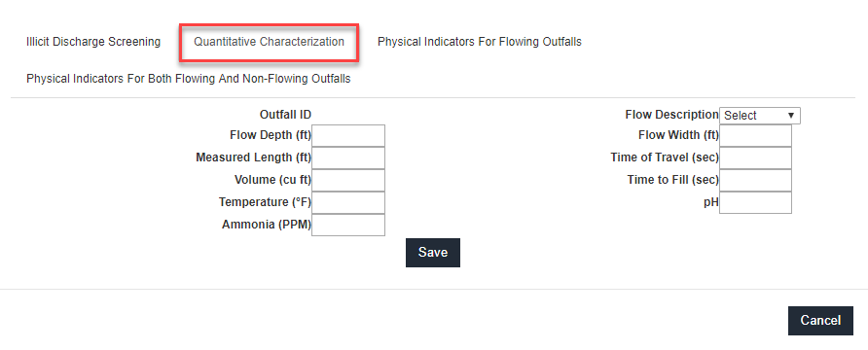868x350 pixels.
Task: Expand the Flow Description dropdown
Action: point(759,116)
